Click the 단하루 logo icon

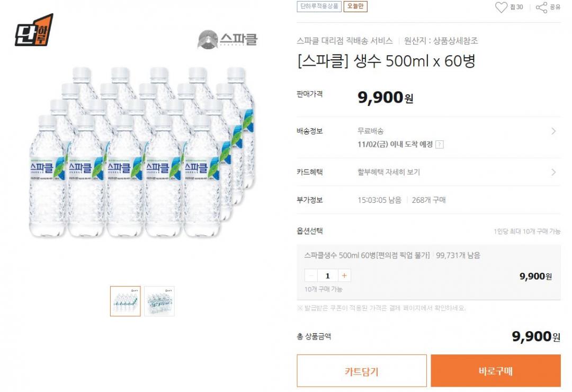[x=34, y=30]
